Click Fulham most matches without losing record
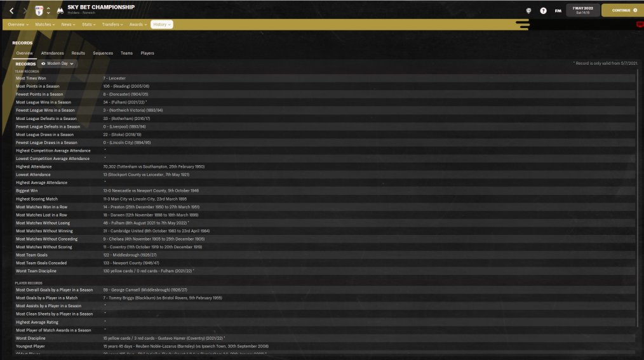 [x=146, y=223]
